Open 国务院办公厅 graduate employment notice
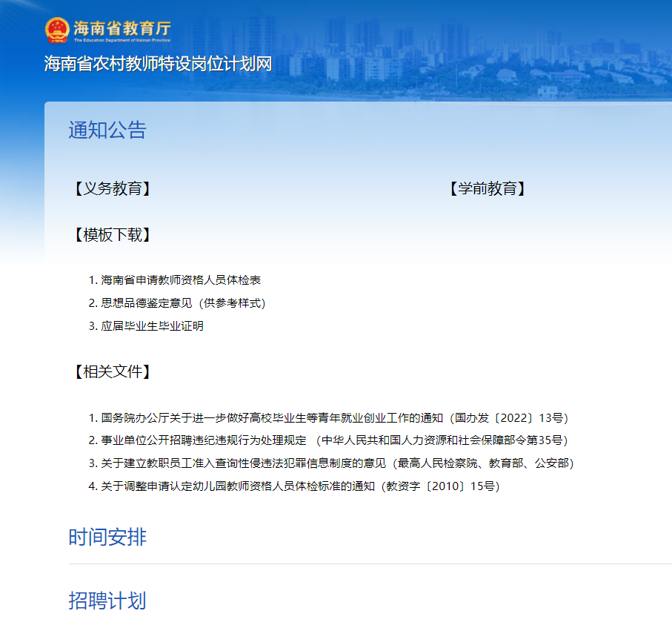 334,417
